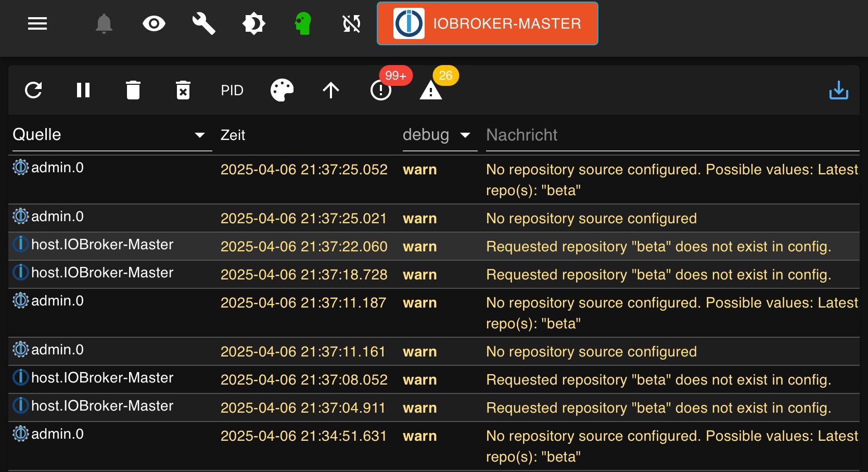Click the host sync disabled icon
This screenshot has height=472, width=868.
(352, 23)
